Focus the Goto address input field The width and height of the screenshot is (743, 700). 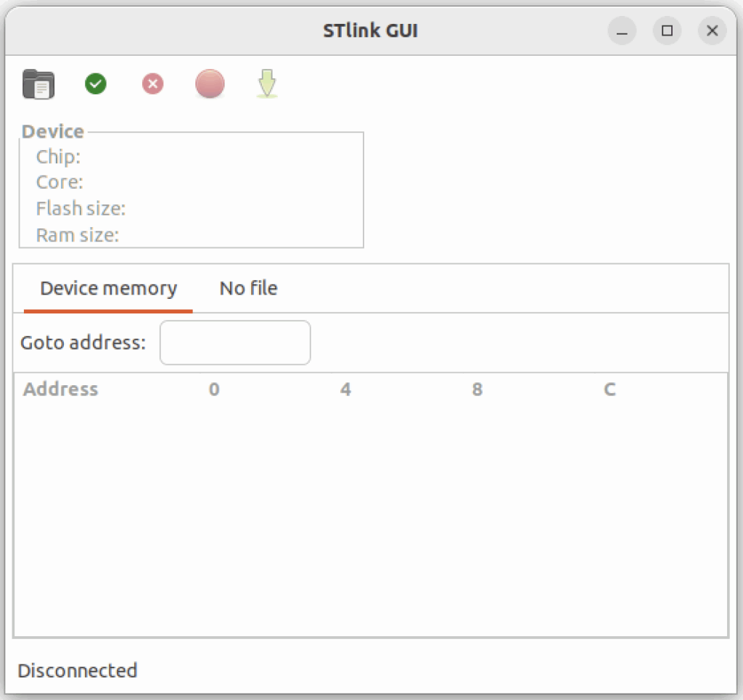[x=235, y=342]
